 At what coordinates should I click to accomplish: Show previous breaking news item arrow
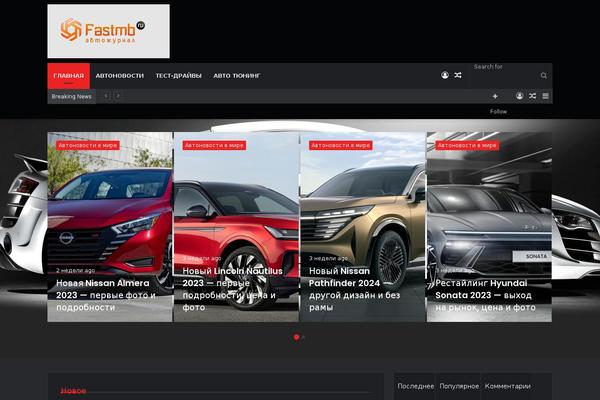(x=106, y=96)
